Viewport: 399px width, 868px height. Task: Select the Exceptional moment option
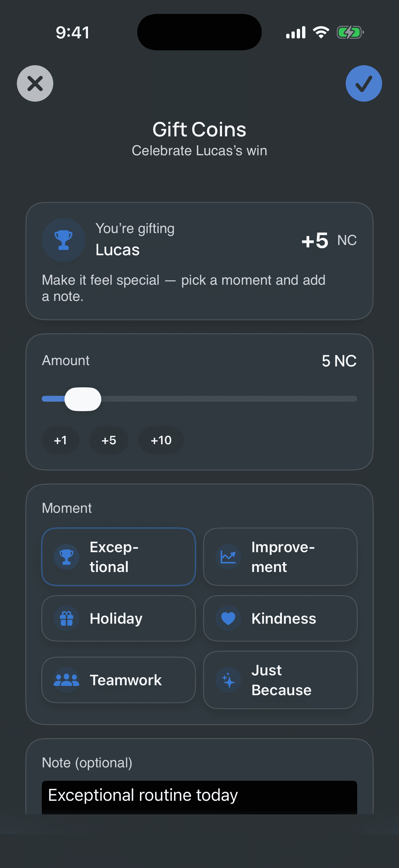pos(118,557)
